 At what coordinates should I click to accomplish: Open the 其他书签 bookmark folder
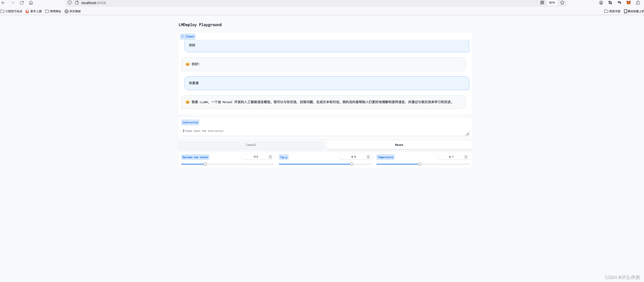pyautogui.click(x=612, y=11)
